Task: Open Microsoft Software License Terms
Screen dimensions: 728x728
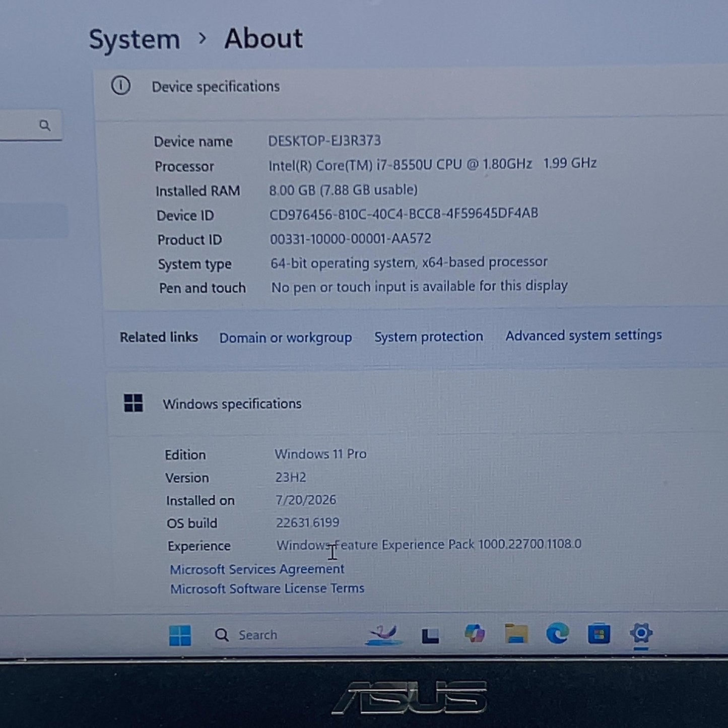Action: click(267, 588)
